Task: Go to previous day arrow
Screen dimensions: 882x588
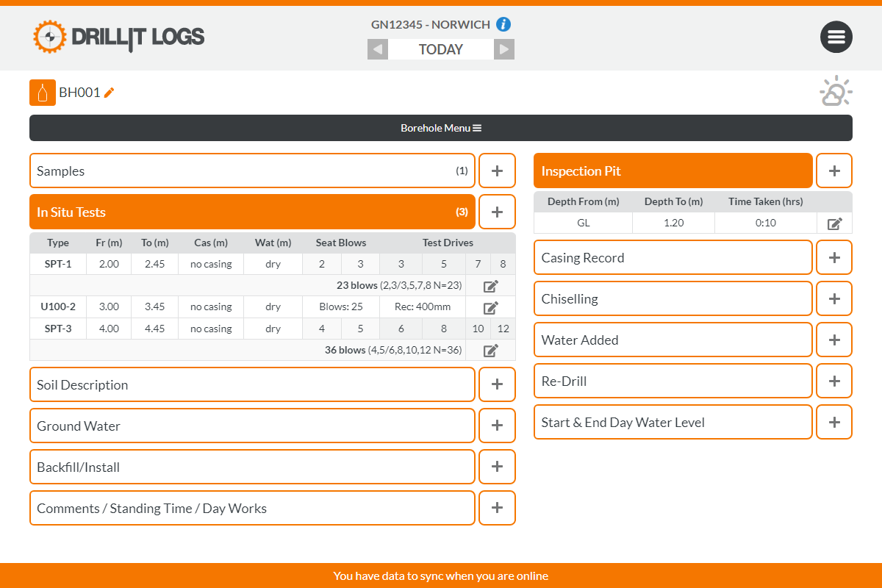Action: coord(378,49)
